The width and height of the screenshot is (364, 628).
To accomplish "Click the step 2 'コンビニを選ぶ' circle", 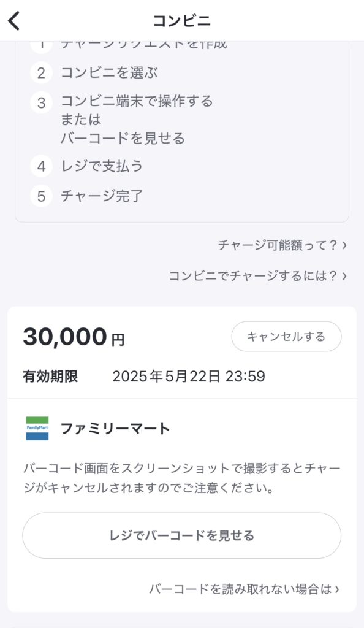I will click(x=40, y=72).
